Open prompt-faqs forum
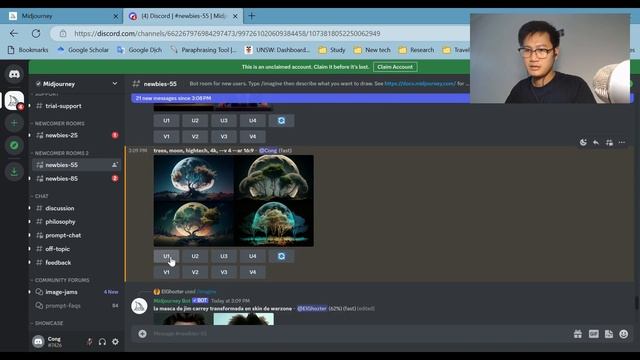 click(x=76, y=306)
